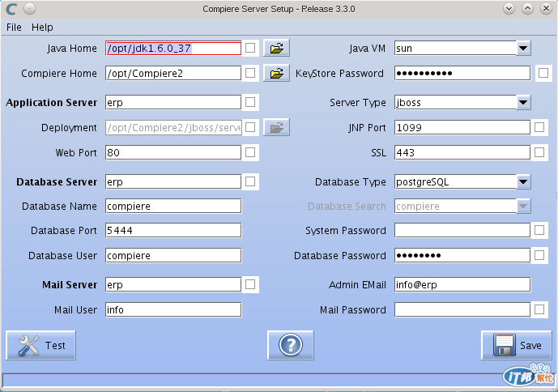Click the JNP Port field

point(462,127)
